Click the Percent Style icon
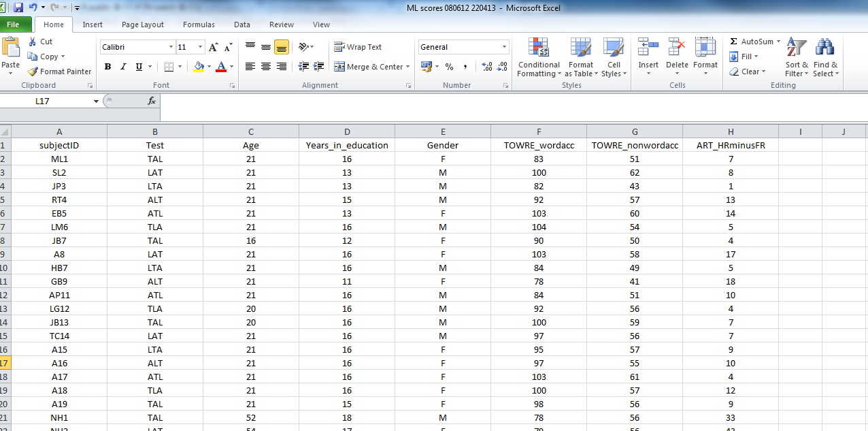868x431 pixels. coord(449,67)
